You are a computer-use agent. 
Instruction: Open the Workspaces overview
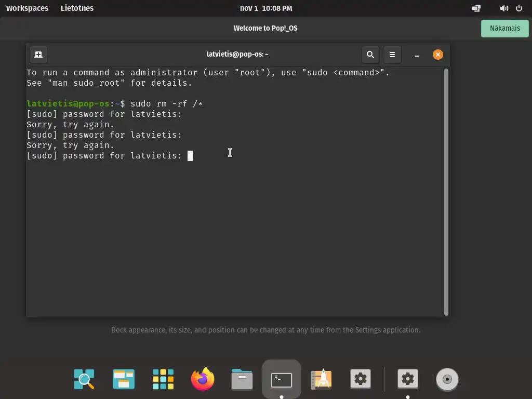click(x=27, y=8)
